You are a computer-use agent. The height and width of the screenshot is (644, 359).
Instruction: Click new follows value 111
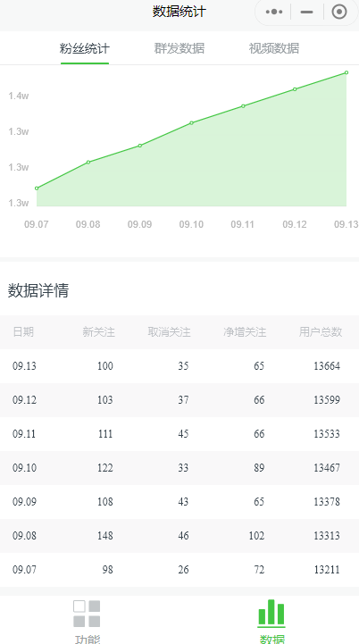pos(105,434)
